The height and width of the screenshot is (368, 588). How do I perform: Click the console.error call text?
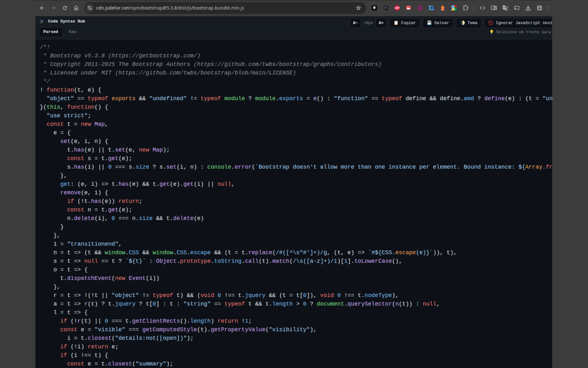(x=229, y=167)
